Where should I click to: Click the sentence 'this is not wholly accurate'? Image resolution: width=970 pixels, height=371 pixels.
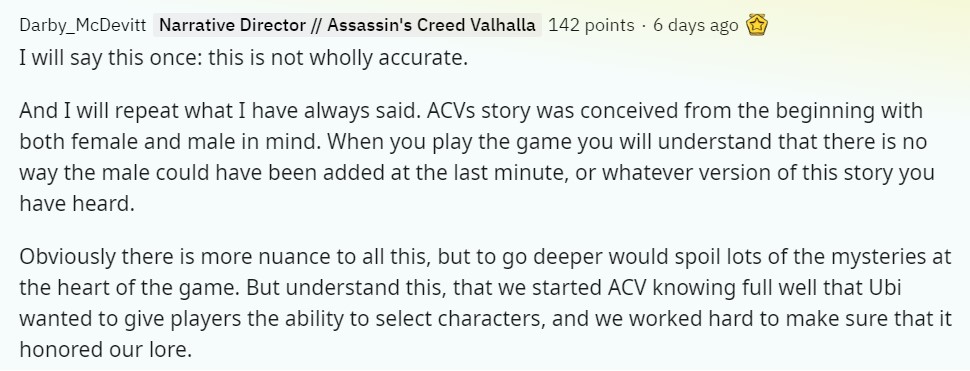[338, 59]
